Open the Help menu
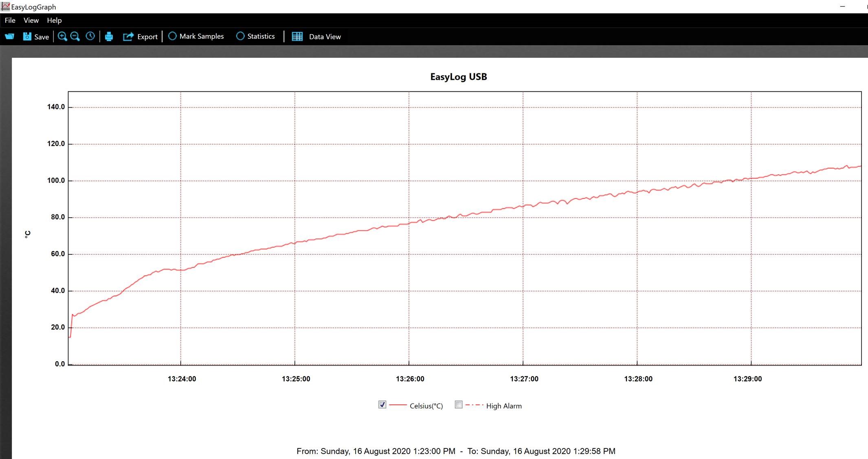This screenshot has height=459, width=868. point(54,20)
